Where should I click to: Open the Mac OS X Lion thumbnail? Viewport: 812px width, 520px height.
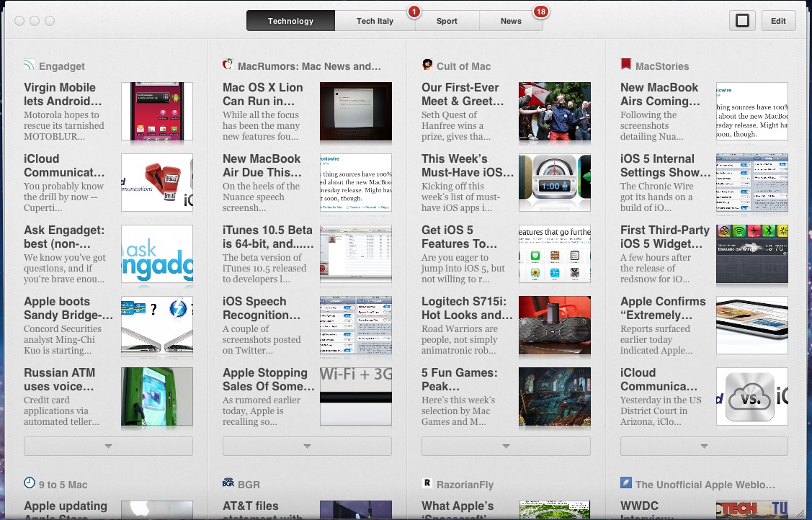click(x=356, y=111)
